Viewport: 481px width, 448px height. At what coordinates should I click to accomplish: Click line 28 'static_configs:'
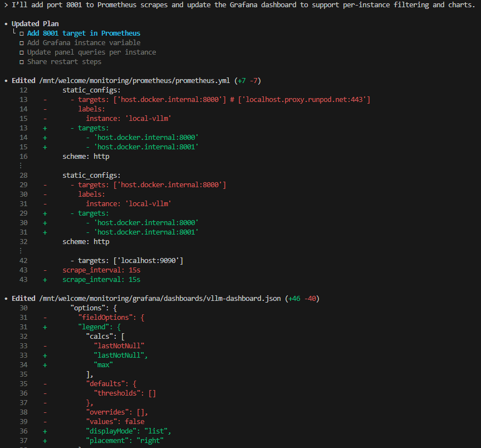pyautogui.click(x=91, y=176)
